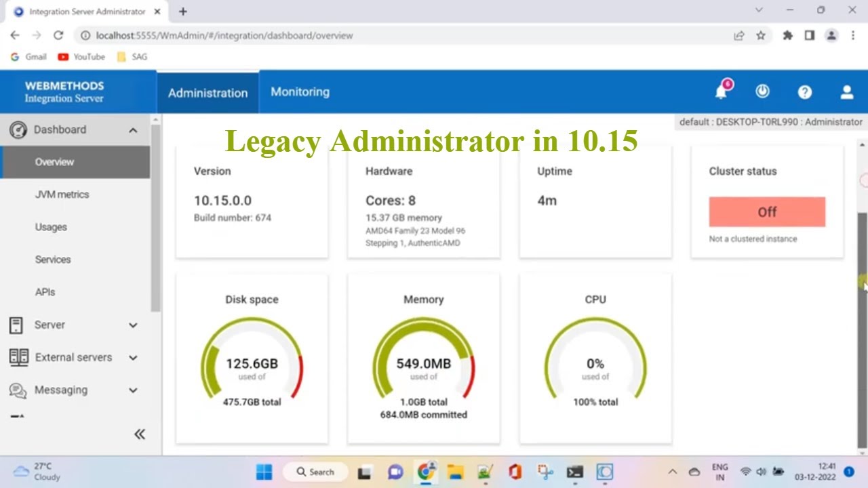Toggle the browser side panel icon
868x488 pixels.
[809, 35]
